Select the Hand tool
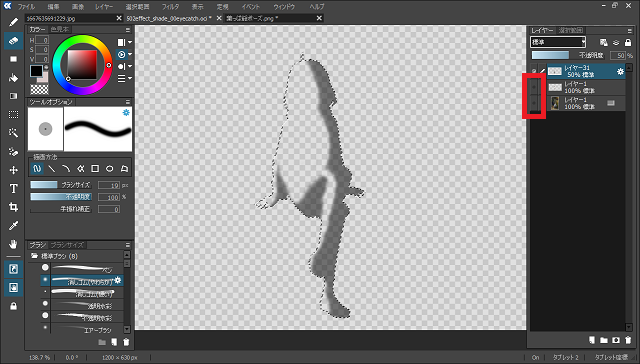This screenshot has height=364, width=640. pyautogui.click(x=13, y=244)
